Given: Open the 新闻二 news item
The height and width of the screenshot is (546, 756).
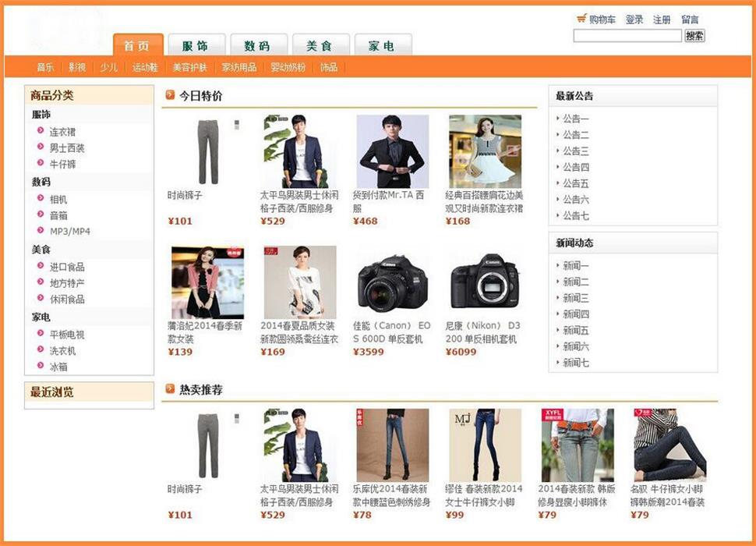Looking at the screenshot, I should point(575,282).
